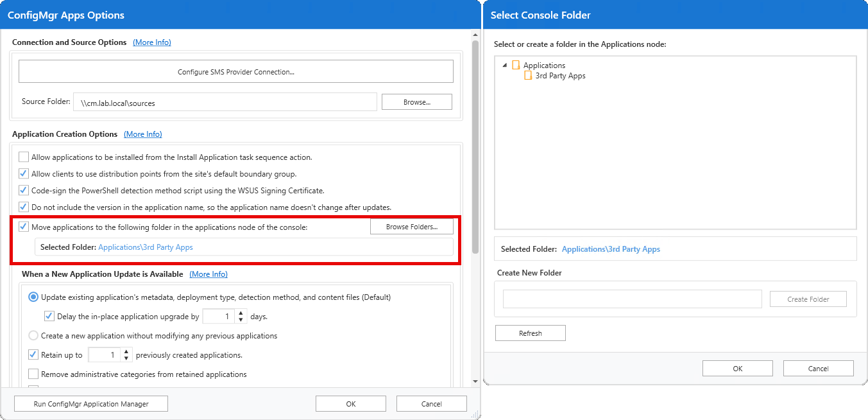Click the Applications folder icon in the tree
This screenshot has width=868, height=420.
[x=516, y=65]
